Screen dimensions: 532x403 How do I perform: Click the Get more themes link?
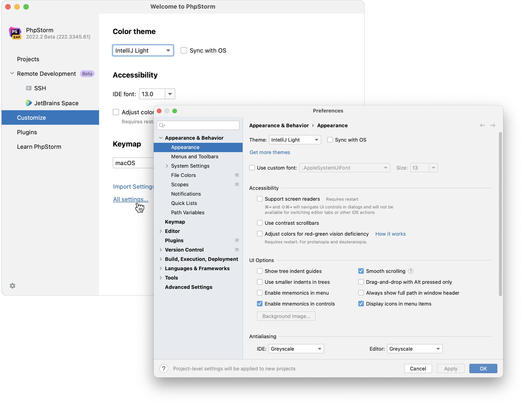[270, 152]
